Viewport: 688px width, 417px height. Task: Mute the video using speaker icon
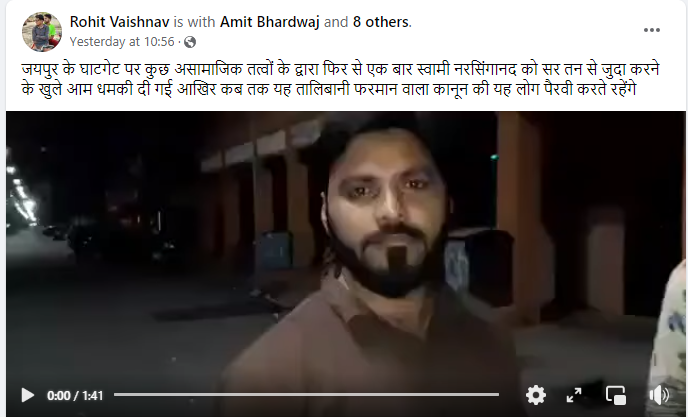(659, 395)
